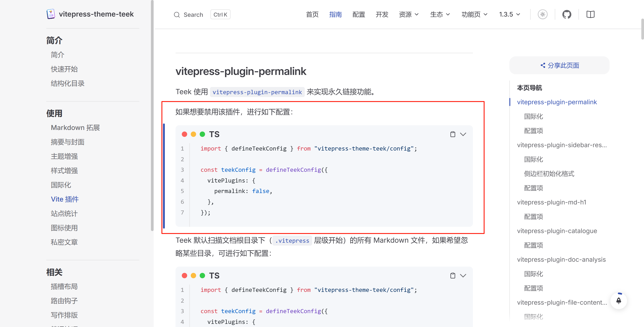
Task: Open 主题增强 in the sidebar
Action: point(64,156)
